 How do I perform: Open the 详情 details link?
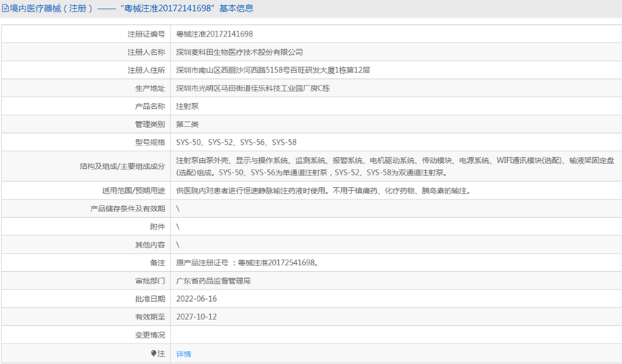(184, 354)
